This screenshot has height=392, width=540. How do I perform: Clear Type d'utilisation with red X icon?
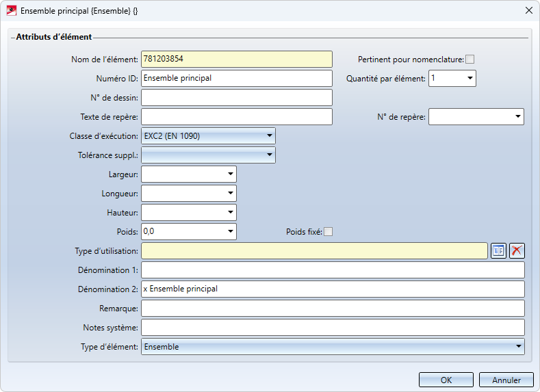pos(517,250)
